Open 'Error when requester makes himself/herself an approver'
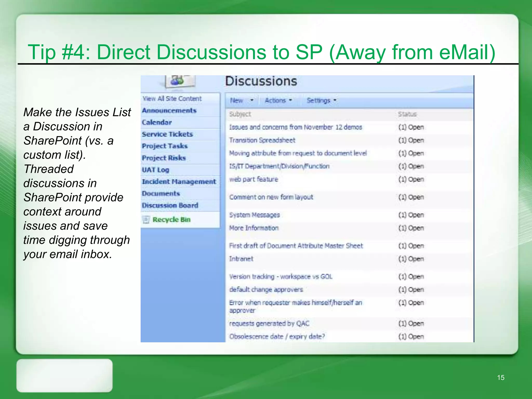 [296, 307]
